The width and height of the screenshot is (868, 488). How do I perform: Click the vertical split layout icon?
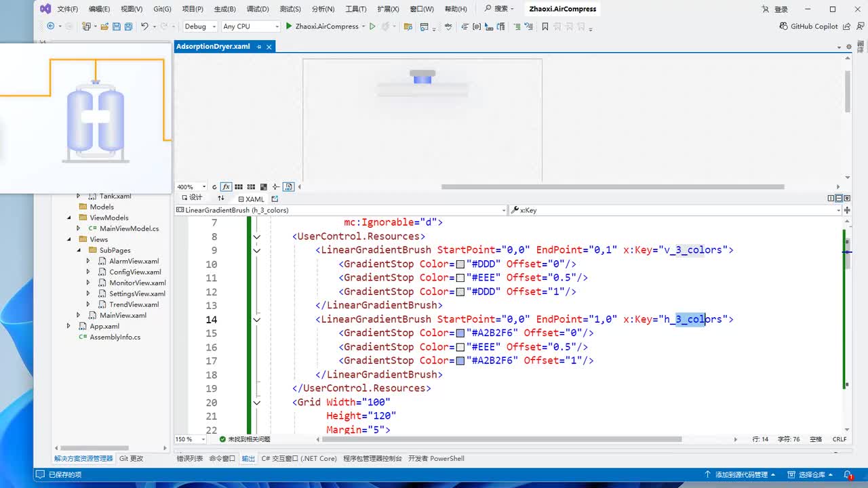click(x=831, y=198)
